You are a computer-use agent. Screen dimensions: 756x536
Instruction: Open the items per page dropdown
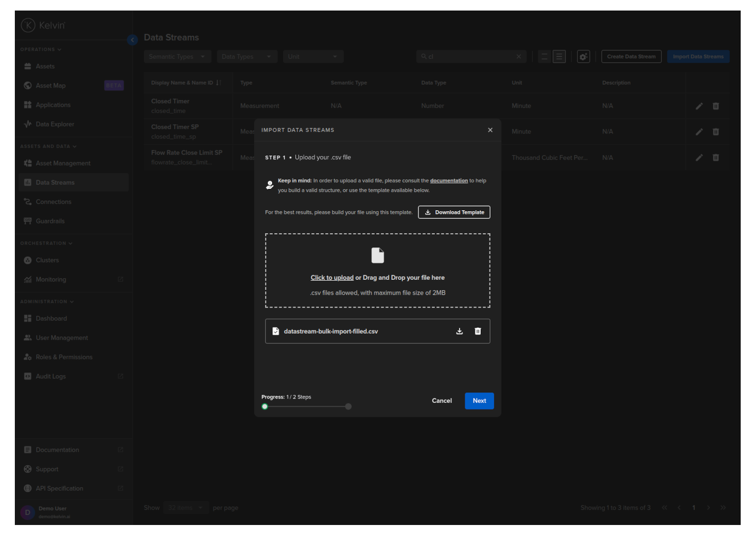coord(185,508)
